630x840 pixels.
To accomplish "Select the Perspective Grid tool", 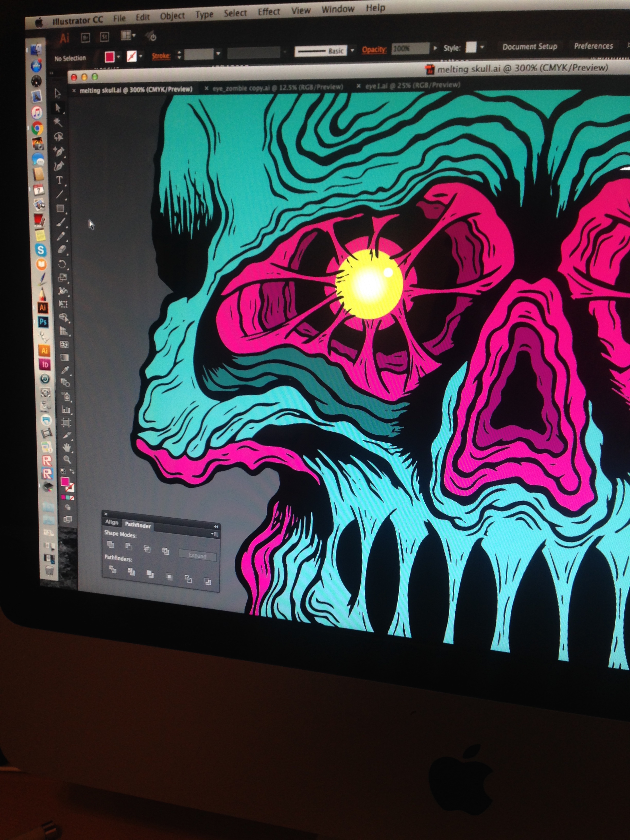I will click(x=64, y=331).
